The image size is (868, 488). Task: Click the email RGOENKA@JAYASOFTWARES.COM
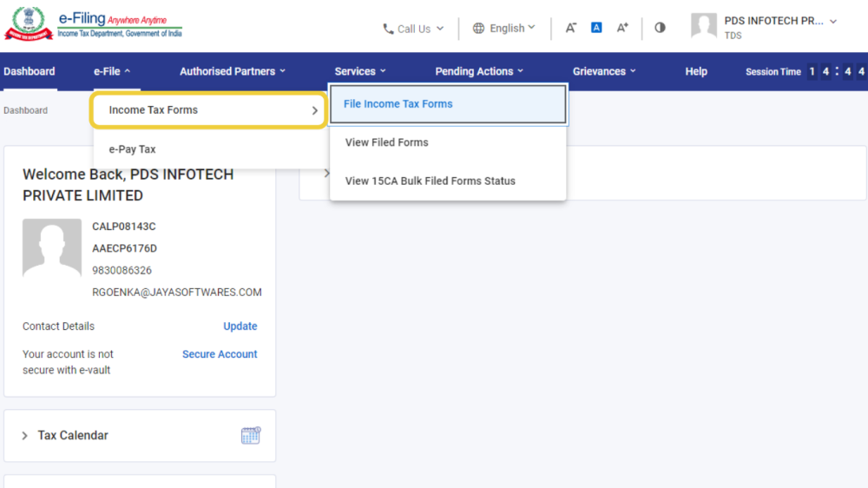pos(176,292)
